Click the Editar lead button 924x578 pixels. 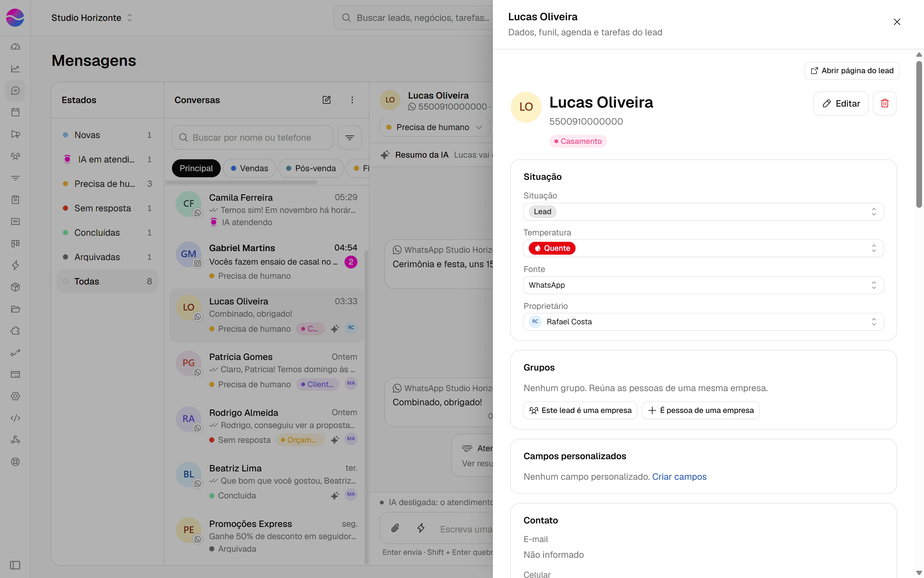click(x=841, y=103)
